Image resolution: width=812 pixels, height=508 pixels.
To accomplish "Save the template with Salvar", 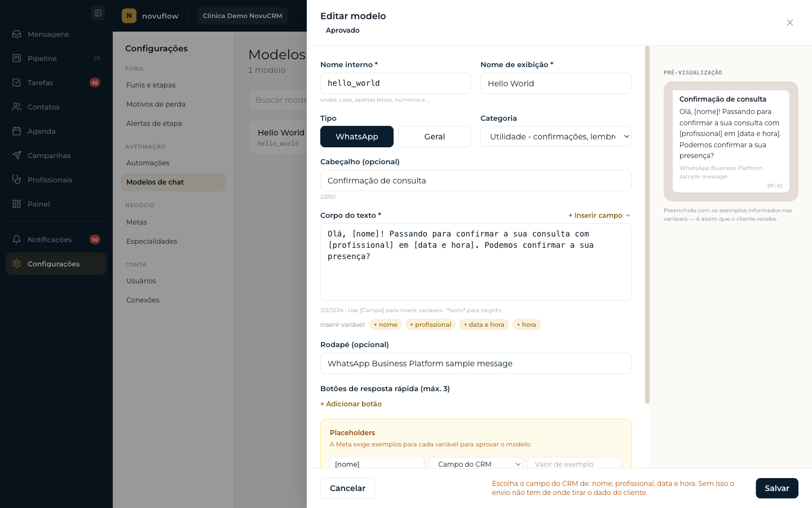I will click(x=777, y=488).
